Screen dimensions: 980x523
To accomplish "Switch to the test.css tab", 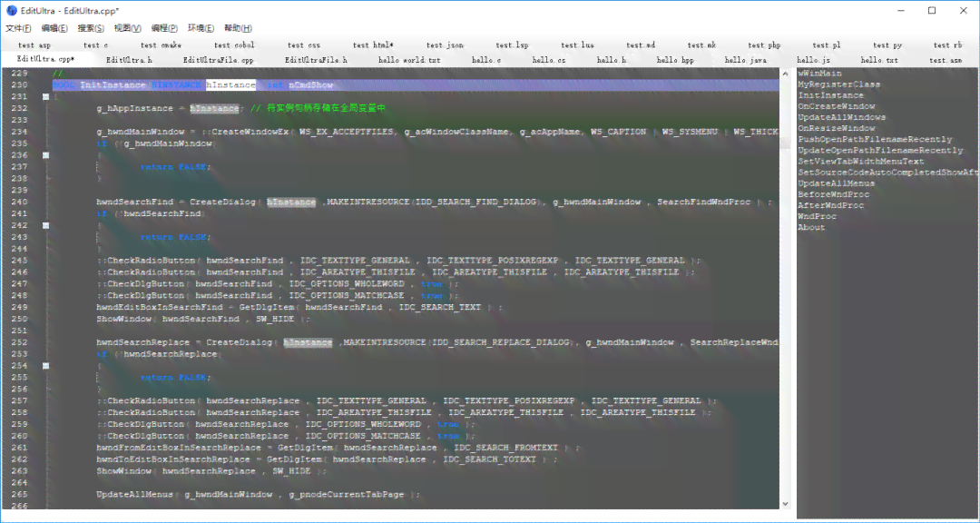I will (304, 45).
